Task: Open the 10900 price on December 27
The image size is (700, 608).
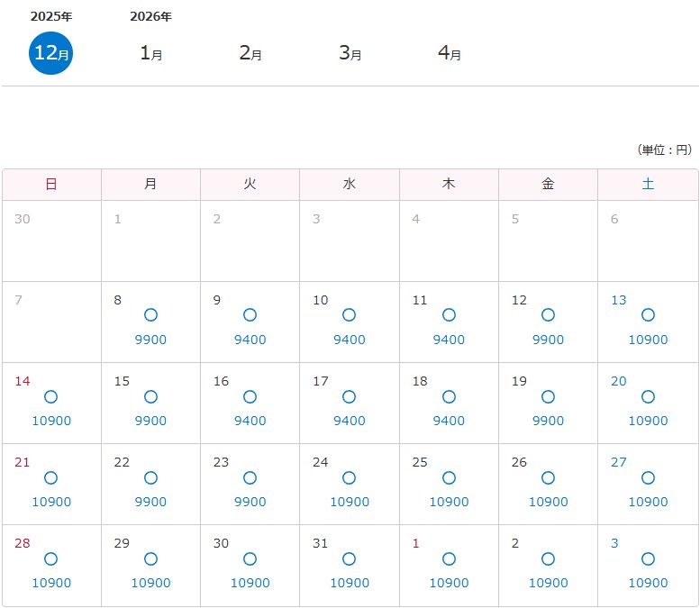Action: point(648,502)
